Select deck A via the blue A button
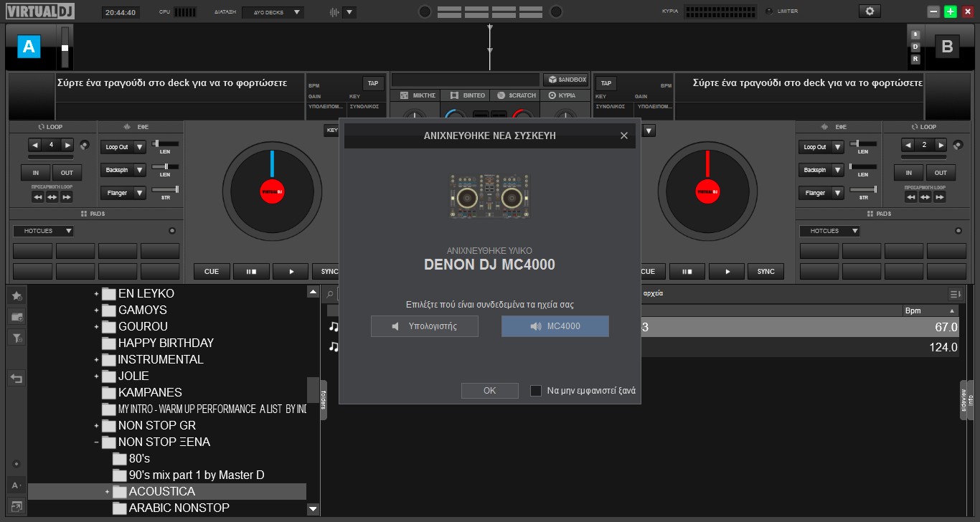980x522 pixels. (29, 47)
